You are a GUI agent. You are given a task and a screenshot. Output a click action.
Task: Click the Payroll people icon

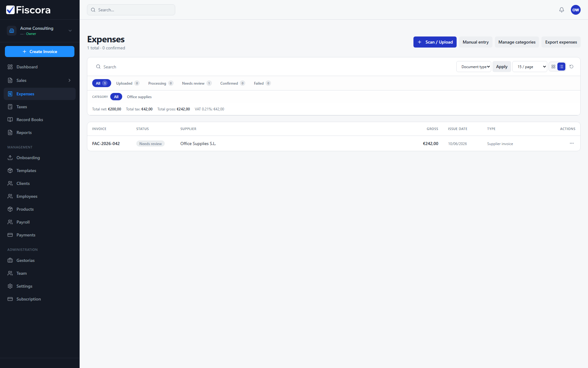[x=10, y=222]
